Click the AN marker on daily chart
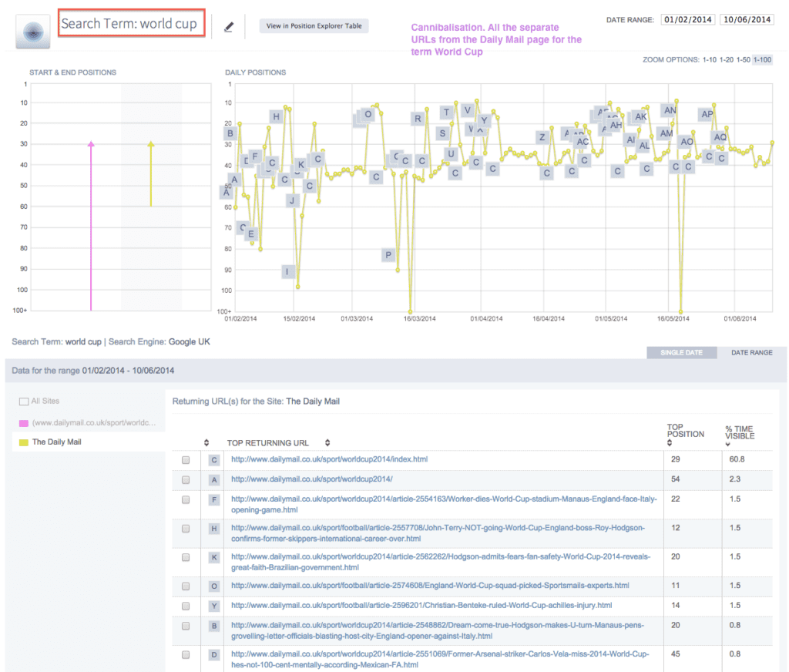This screenshot has width=789, height=672. point(670,110)
